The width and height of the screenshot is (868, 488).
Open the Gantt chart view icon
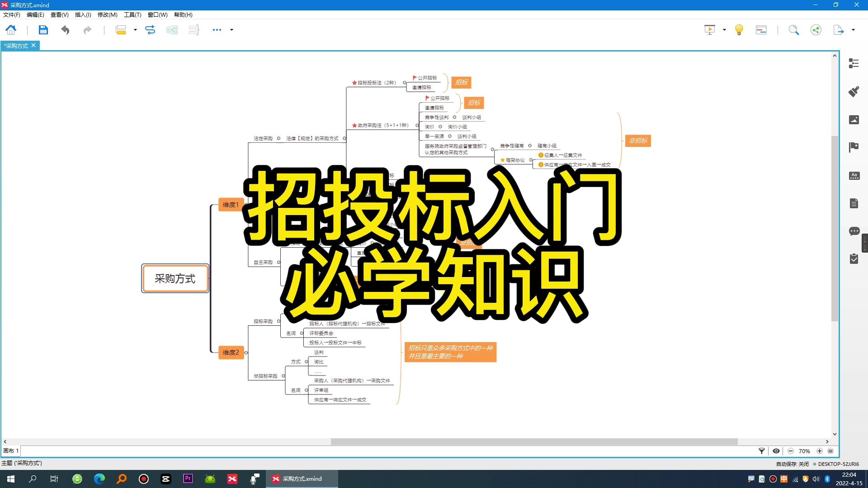click(x=761, y=30)
